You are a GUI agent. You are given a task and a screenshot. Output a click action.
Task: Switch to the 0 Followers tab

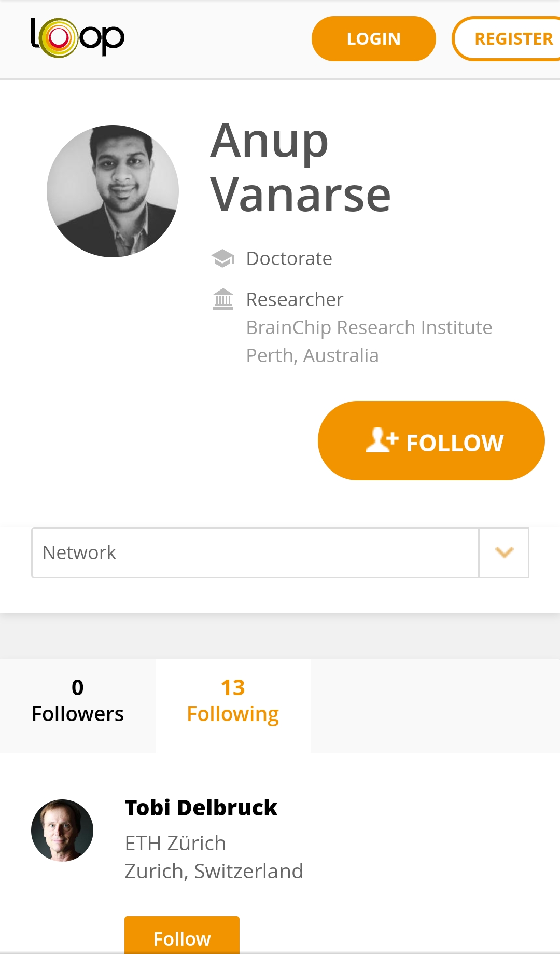pyautogui.click(x=78, y=701)
